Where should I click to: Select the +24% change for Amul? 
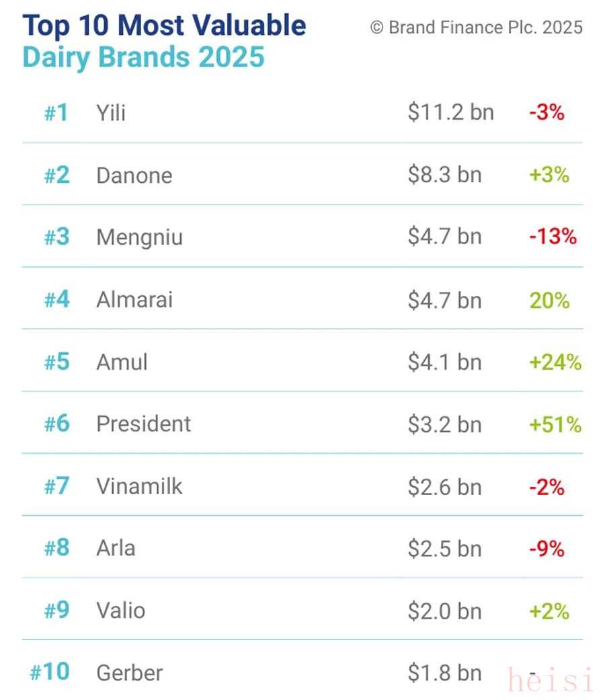point(555,362)
